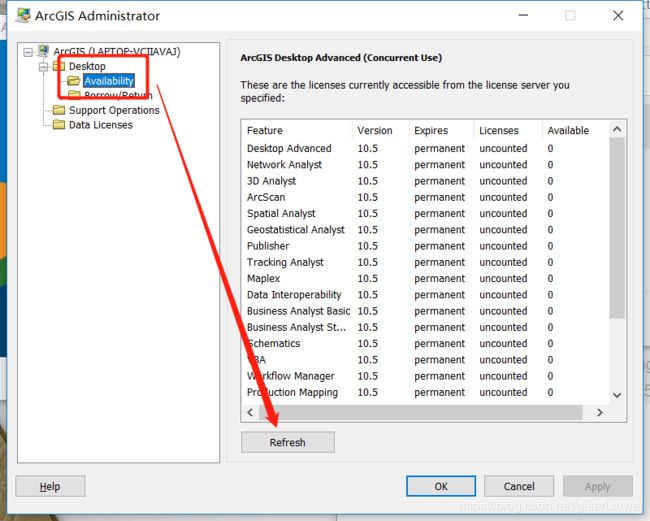Image resolution: width=650 pixels, height=521 pixels.
Task: Click the open folder icon beside Availability
Action: click(x=74, y=80)
